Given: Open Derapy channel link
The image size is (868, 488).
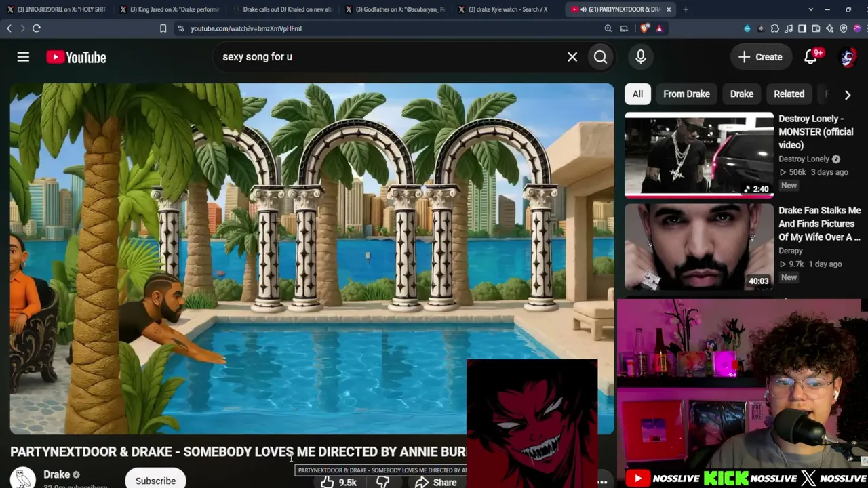Looking at the screenshot, I should 791,251.
